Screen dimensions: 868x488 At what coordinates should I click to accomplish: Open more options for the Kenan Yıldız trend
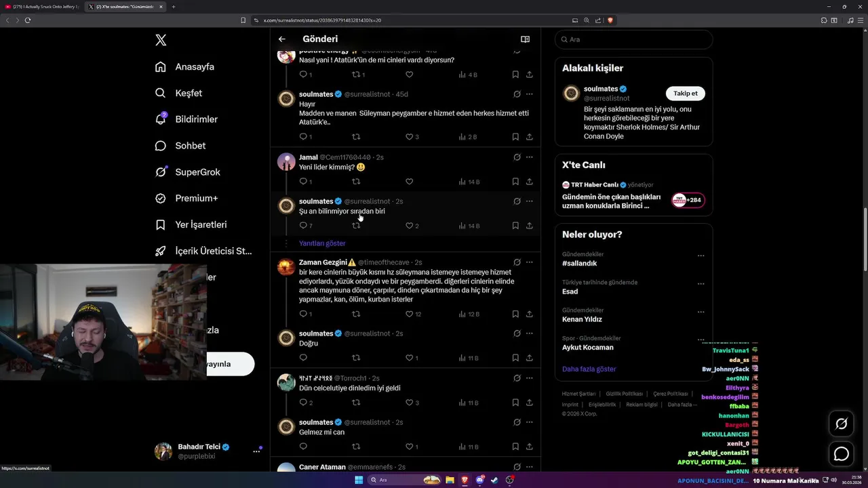tap(701, 312)
